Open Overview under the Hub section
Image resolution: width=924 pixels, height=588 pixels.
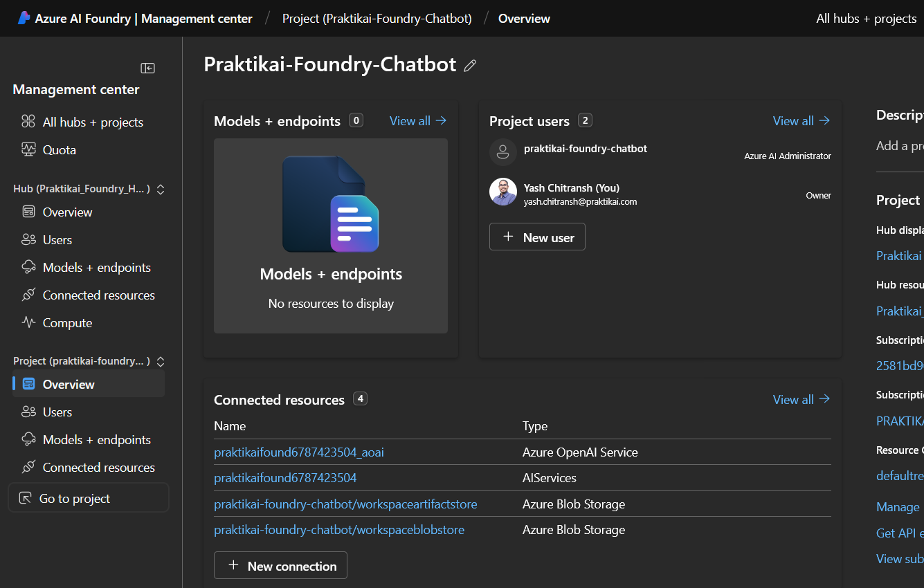pos(66,212)
